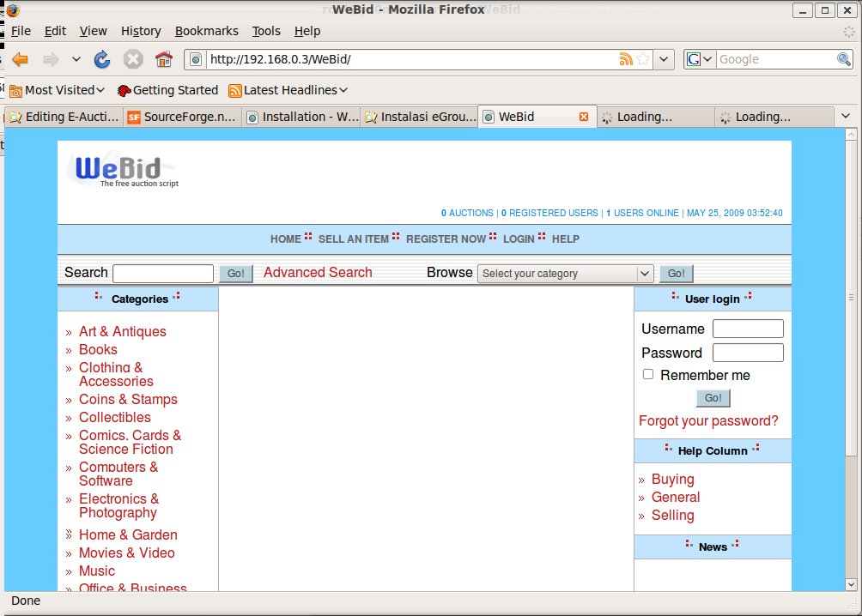Click the RSS feed icon in address bar
862x616 pixels.
coord(626,59)
